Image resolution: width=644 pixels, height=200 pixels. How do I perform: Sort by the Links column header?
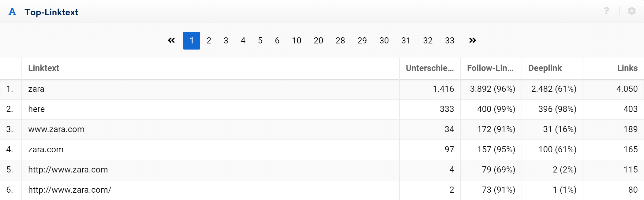click(627, 68)
